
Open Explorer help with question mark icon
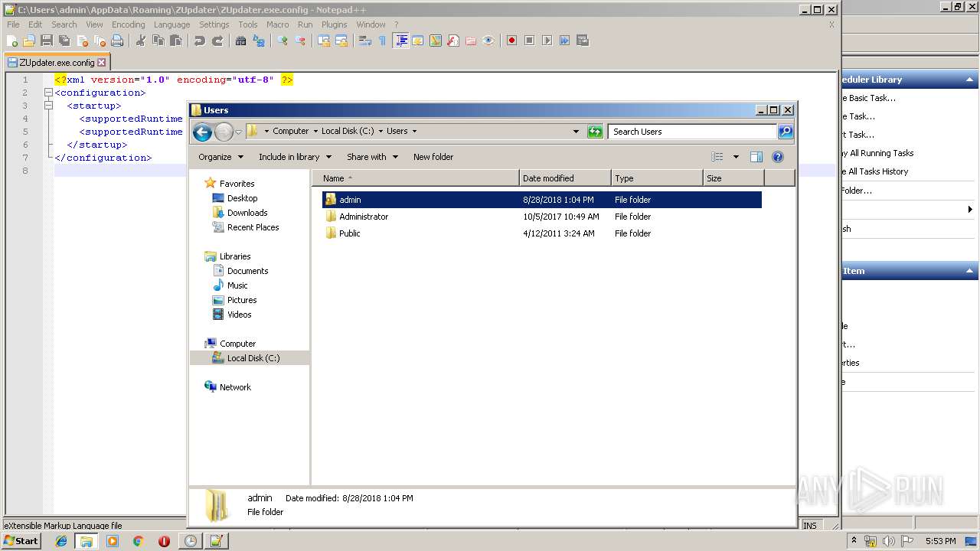coord(778,157)
